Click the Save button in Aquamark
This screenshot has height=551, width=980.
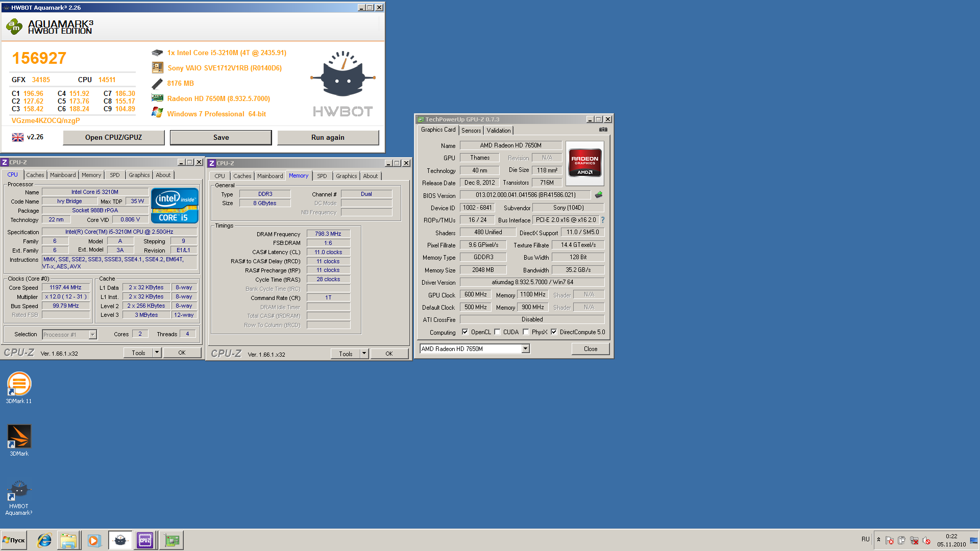221,137
